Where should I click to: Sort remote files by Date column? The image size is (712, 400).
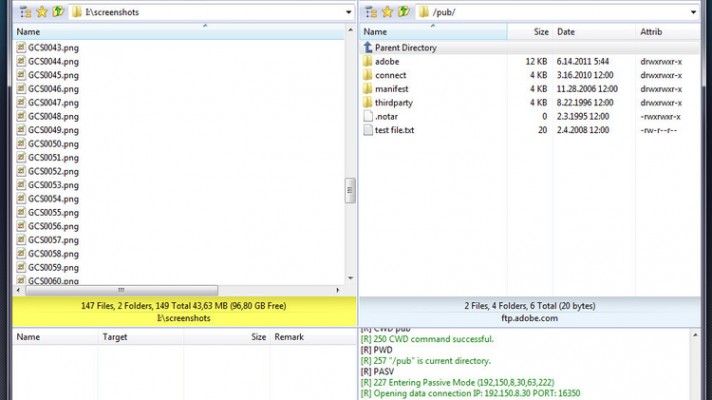(594, 32)
